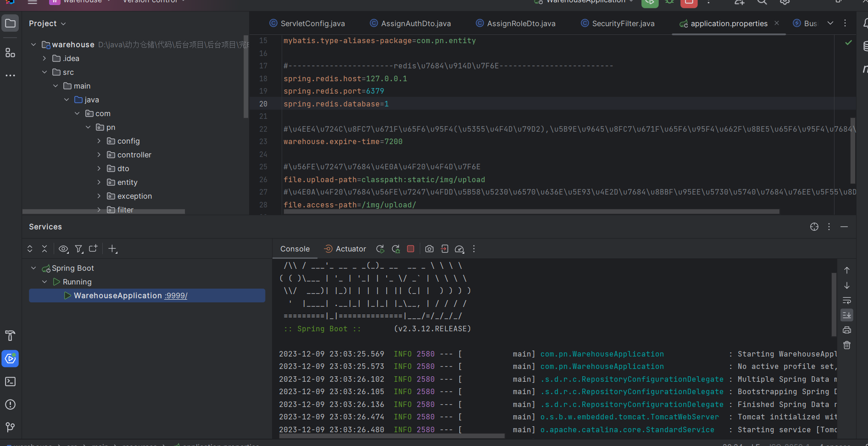Viewport: 868px width, 446px height.
Task: Select WarehouseApplication in Services tree
Action: [147, 295]
